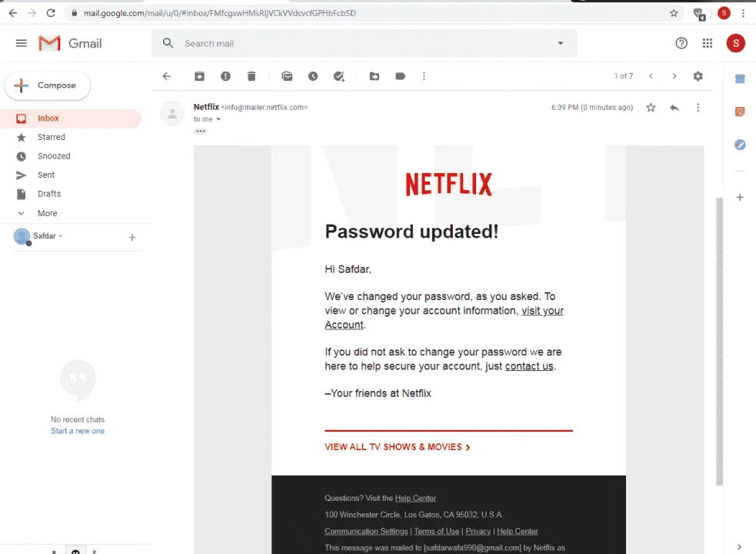Bookmark this page star icon
Screen dimensions: 756x554
674,13
